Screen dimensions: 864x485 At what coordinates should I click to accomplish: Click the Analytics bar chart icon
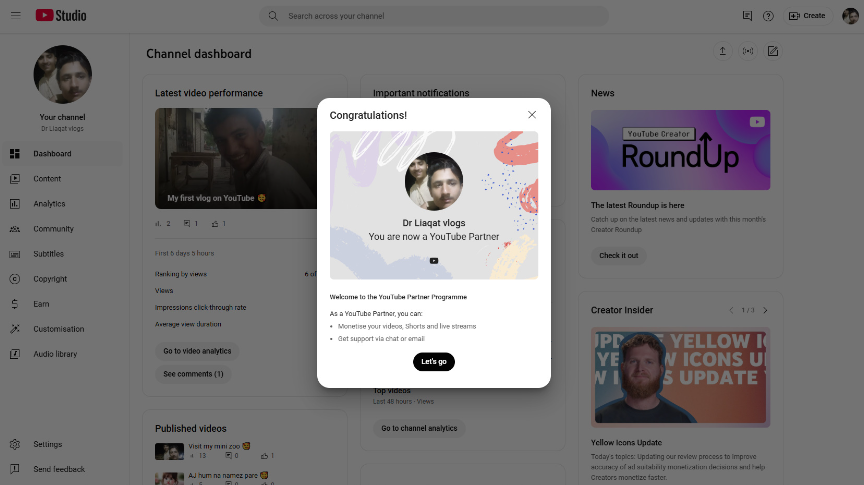(x=15, y=204)
